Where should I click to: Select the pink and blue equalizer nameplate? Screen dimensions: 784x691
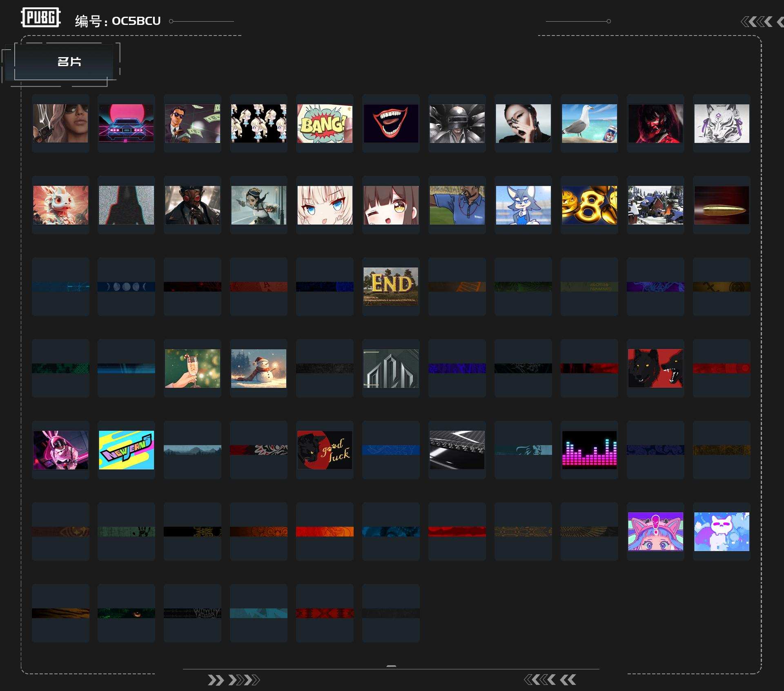589,450
